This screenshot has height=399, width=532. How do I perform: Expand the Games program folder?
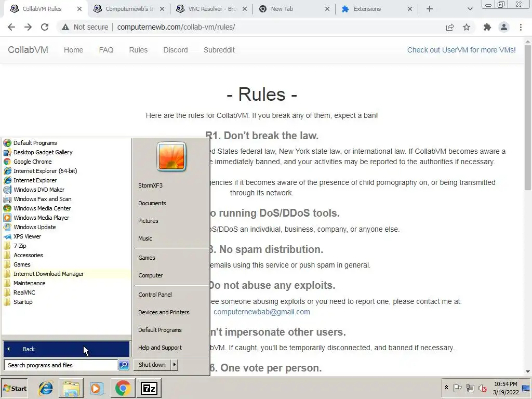pyautogui.click(x=66, y=264)
